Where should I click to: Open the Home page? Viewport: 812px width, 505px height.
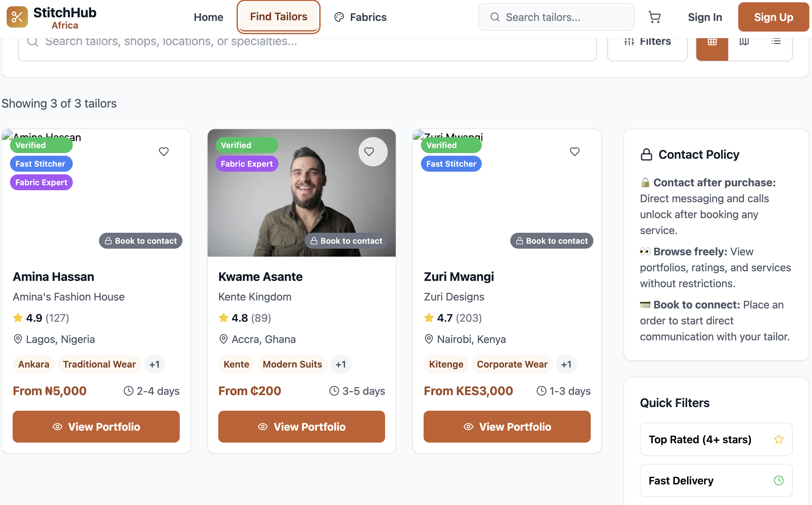point(208,17)
